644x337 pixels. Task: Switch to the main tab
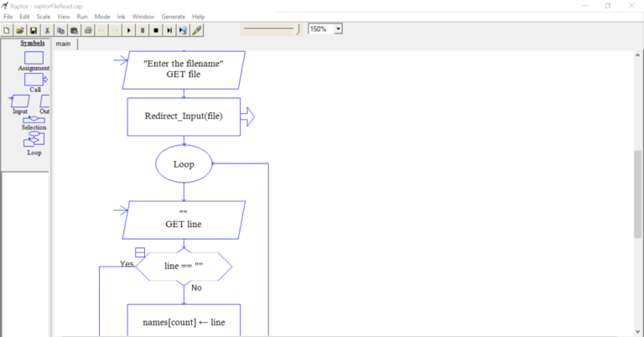click(63, 44)
